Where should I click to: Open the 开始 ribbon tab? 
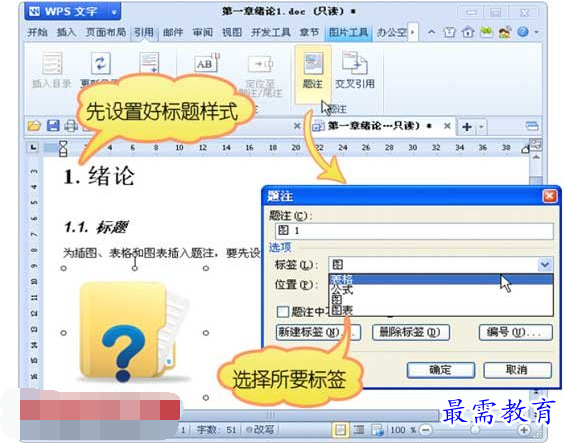point(37,32)
